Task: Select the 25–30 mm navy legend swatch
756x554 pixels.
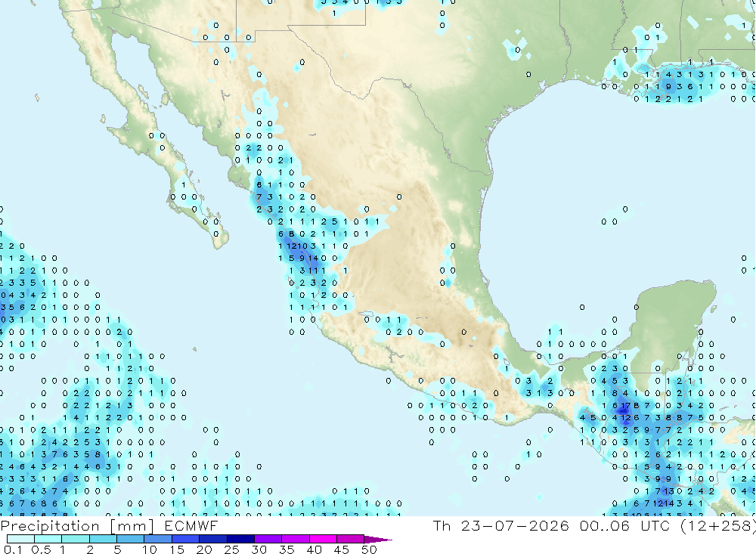Action: (x=240, y=539)
